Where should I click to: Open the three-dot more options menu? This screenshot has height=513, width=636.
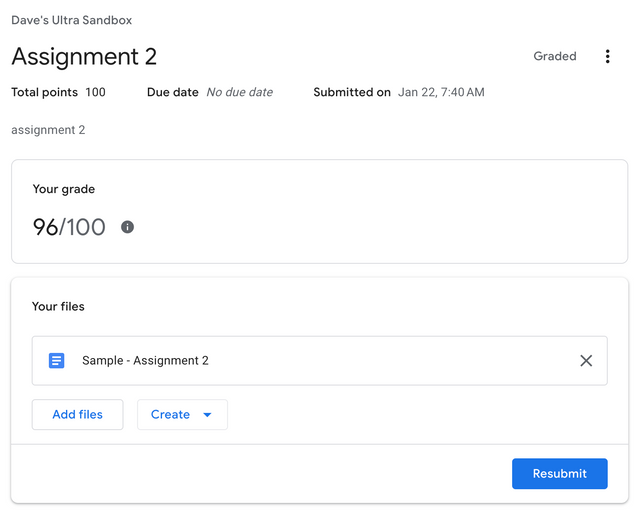tap(607, 56)
